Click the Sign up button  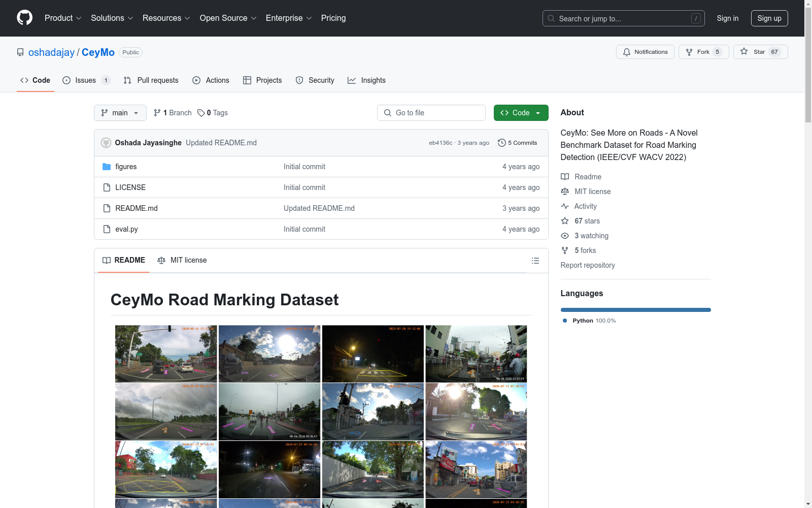[x=769, y=18]
